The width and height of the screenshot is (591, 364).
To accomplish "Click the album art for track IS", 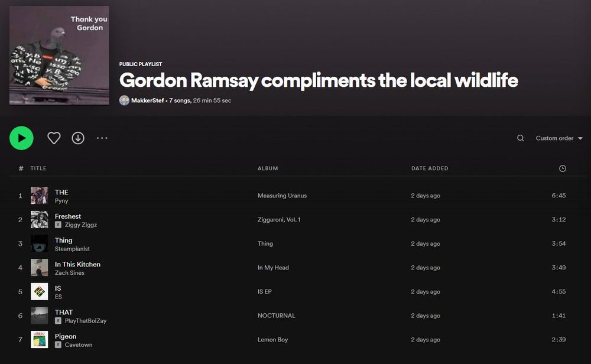I will coord(39,292).
